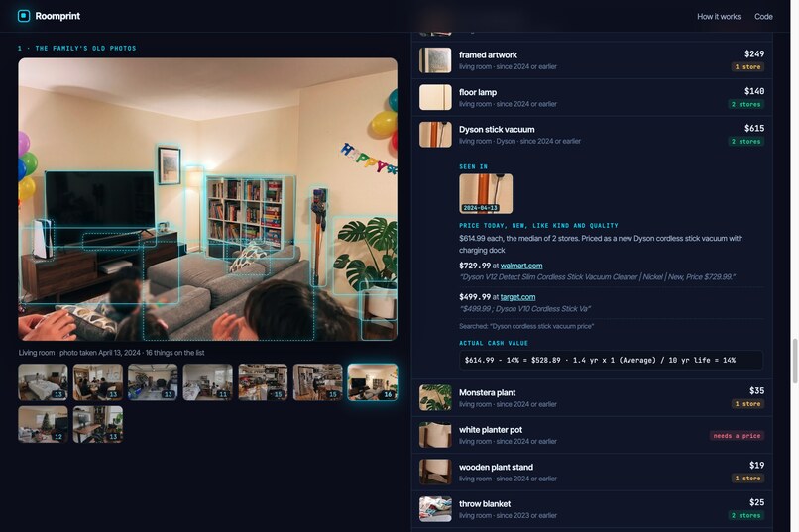Expand the throw blanket row
This screenshot has width=799, height=532.
click(x=592, y=509)
